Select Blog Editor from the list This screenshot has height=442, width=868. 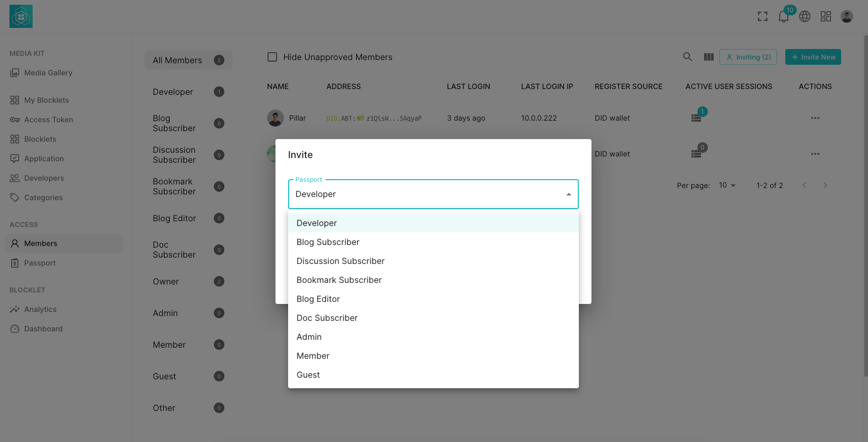pos(318,299)
